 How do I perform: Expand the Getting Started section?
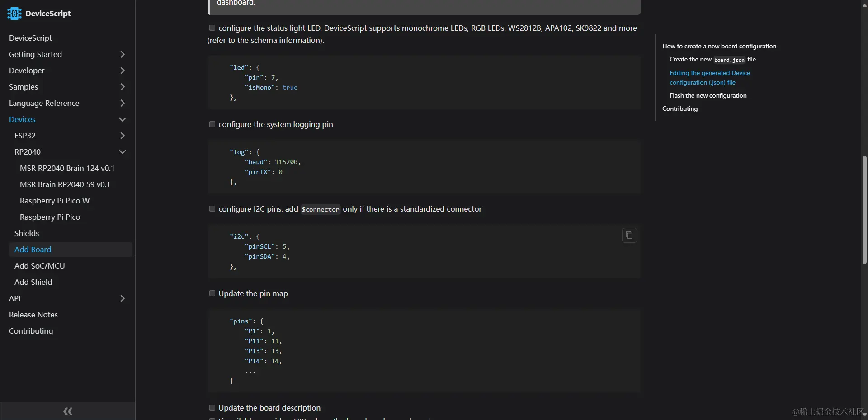click(x=122, y=54)
